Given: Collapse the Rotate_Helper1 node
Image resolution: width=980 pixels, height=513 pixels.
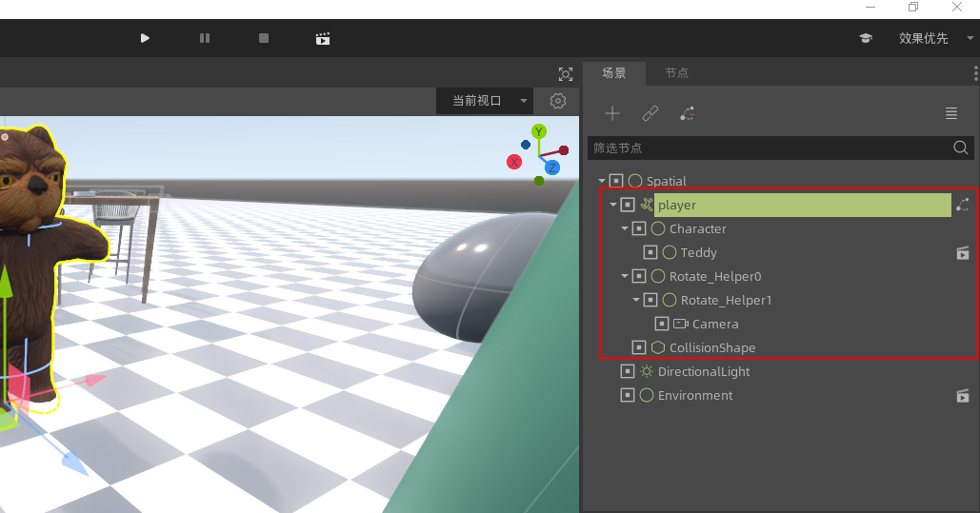Looking at the screenshot, I should [x=635, y=299].
